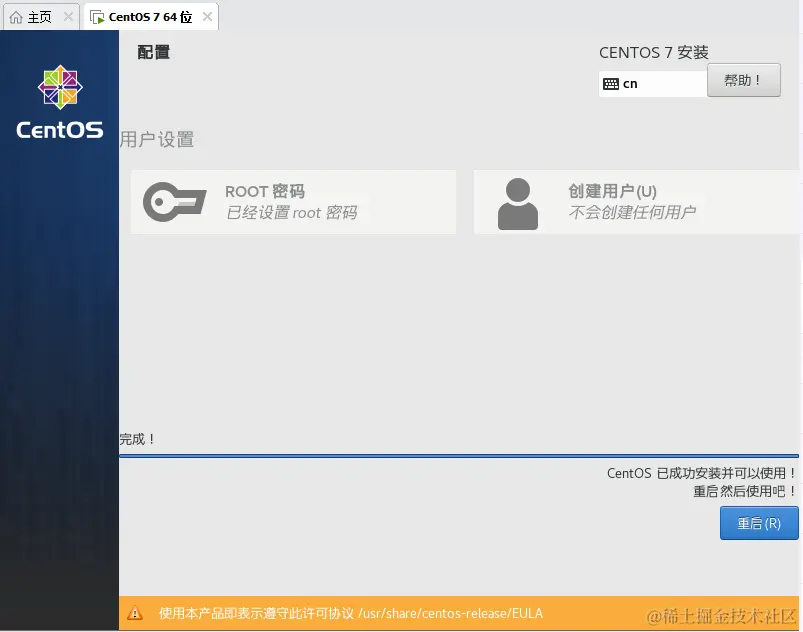Screen dimensions: 803x632
Task: Close the 主页 tab
Action: click(68, 17)
